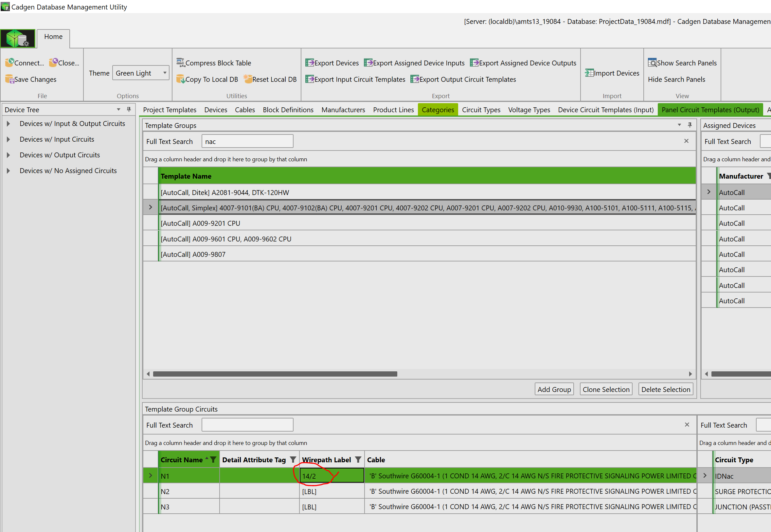
Task: Click the Template Groups scrollbar left arrow
Action: coord(148,374)
